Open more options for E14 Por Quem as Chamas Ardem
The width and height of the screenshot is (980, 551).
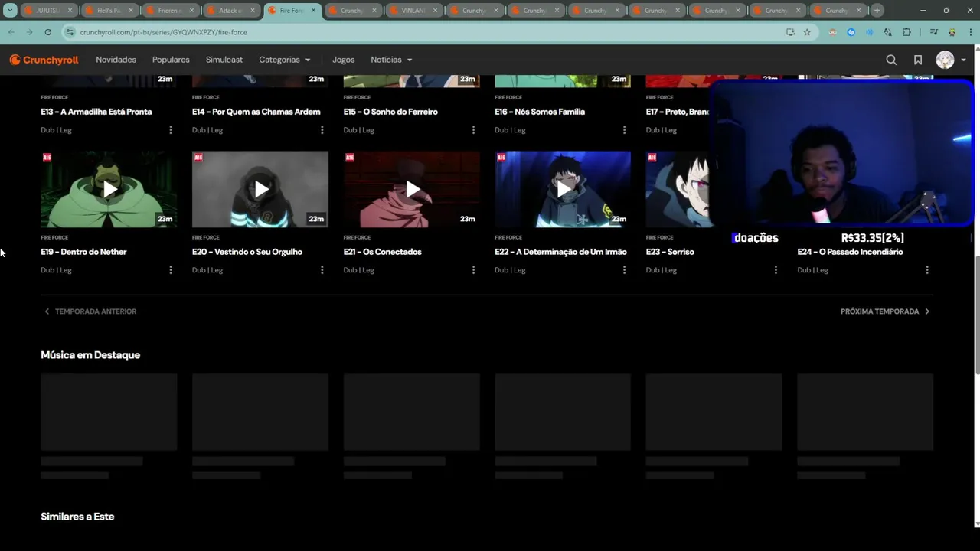322,130
